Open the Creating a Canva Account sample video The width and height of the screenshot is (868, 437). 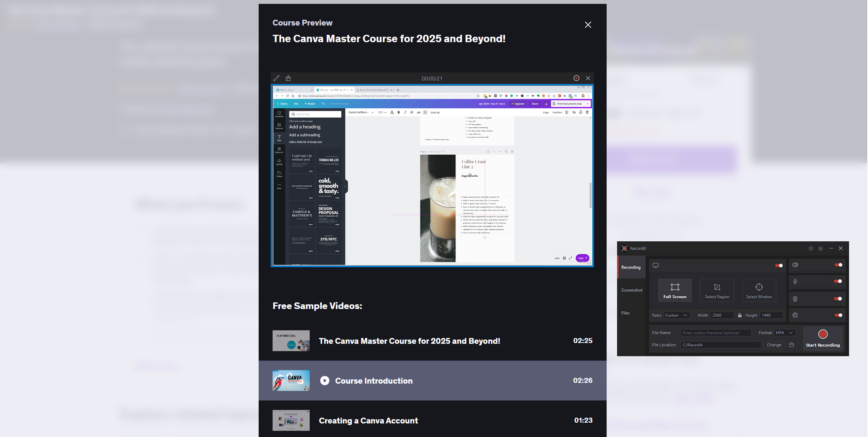[433, 420]
